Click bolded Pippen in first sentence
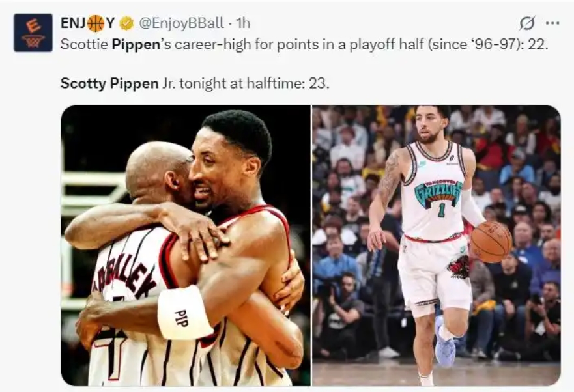This screenshot has height=392, width=574. 136,45
